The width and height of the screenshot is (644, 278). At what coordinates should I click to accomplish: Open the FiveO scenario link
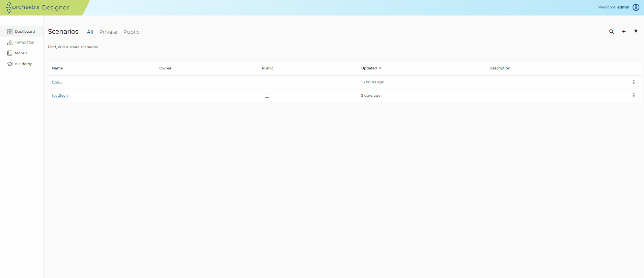tap(57, 82)
